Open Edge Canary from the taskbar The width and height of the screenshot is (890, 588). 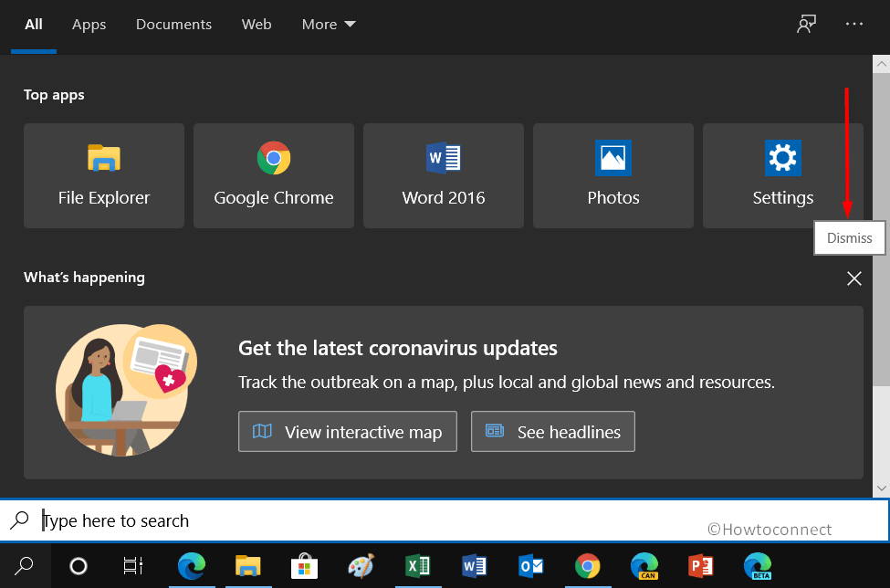[x=644, y=566]
